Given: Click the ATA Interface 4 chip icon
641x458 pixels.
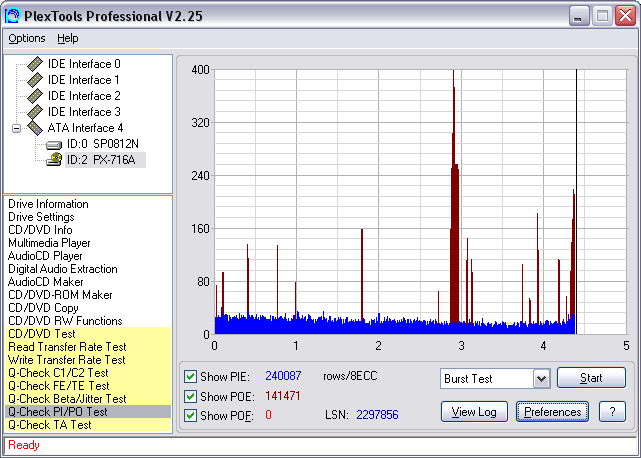Looking at the screenshot, I should (35, 128).
